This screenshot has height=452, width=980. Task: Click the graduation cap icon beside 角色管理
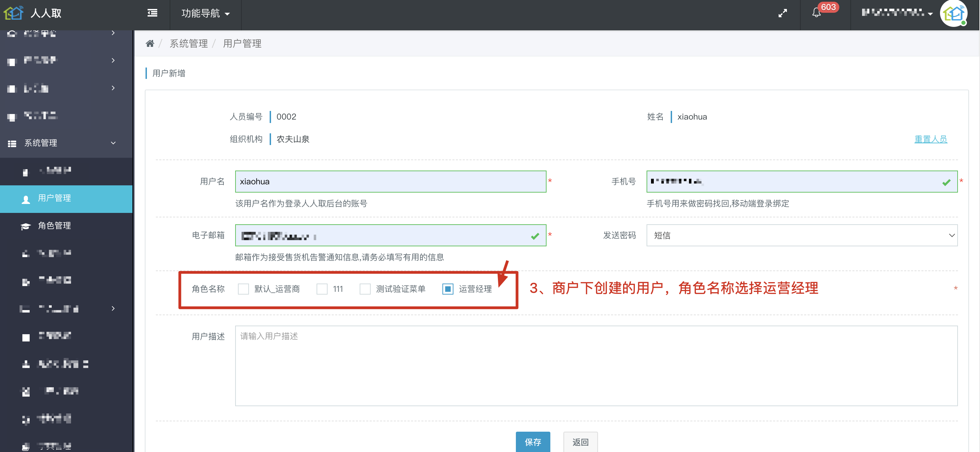(26, 227)
